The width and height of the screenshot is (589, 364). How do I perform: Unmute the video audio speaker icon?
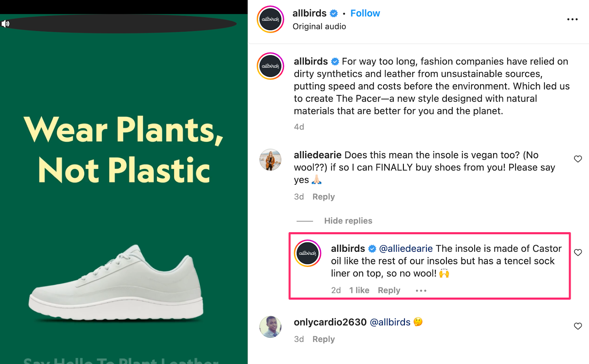[x=5, y=24]
